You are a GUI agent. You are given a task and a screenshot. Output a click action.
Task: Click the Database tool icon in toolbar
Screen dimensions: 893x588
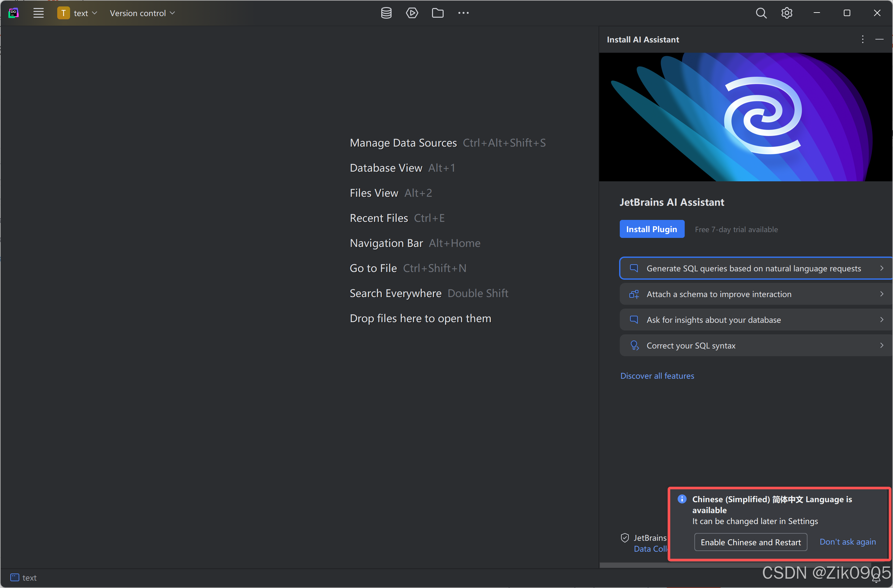[x=386, y=13]
